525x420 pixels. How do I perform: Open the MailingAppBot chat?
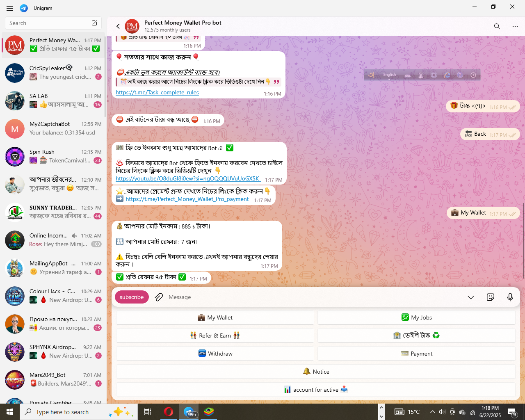point(53,268)
